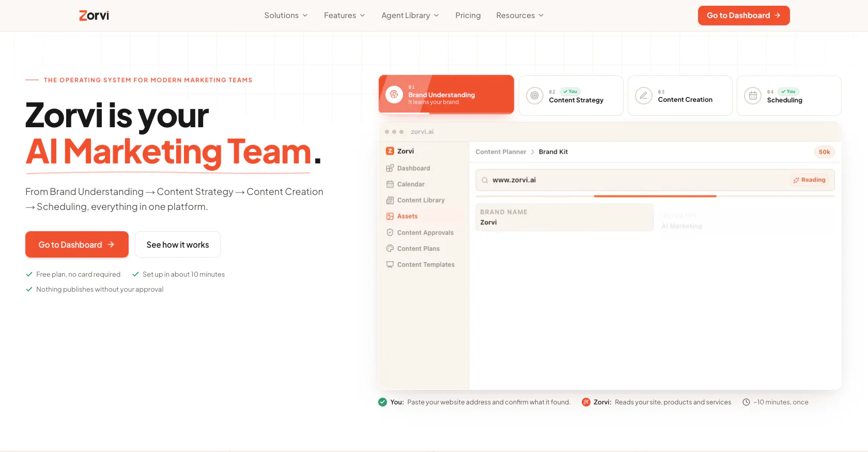Click the hero Go to Dashboard button

pyautogui.click(x=77, y=245)
